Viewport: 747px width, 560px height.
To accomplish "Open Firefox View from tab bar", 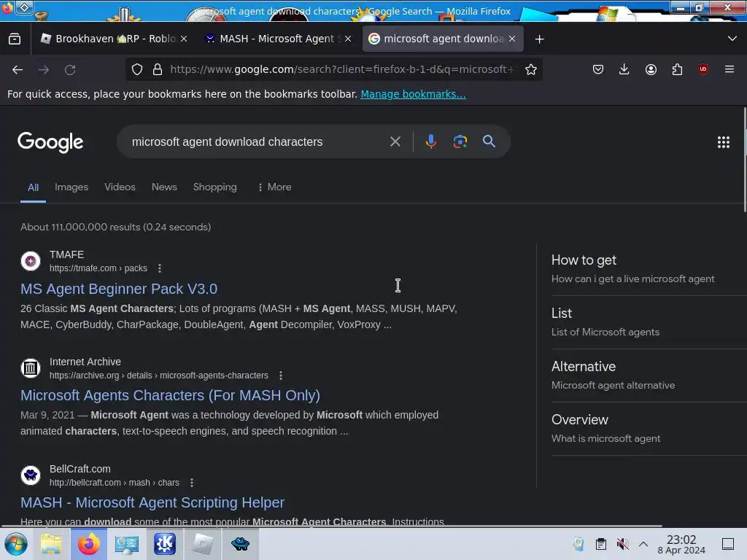I will (15, 39).
